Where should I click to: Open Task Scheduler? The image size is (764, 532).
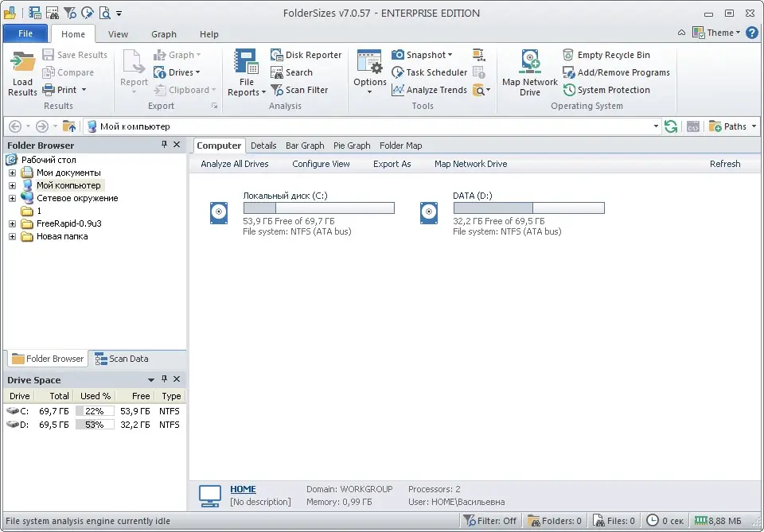(x=429, y=72)
